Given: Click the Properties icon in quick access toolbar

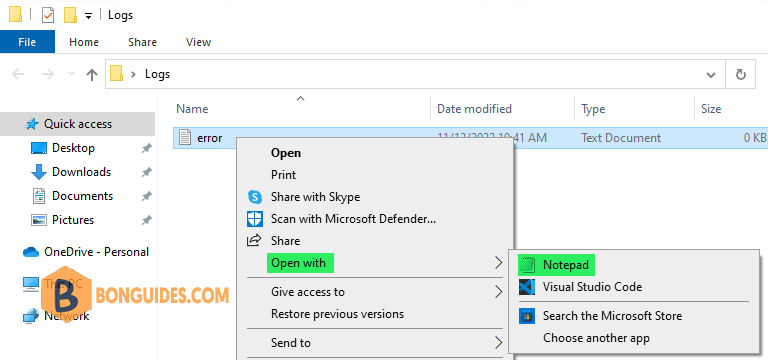Looking at the screenshot, I should click(x=48, y=15).
